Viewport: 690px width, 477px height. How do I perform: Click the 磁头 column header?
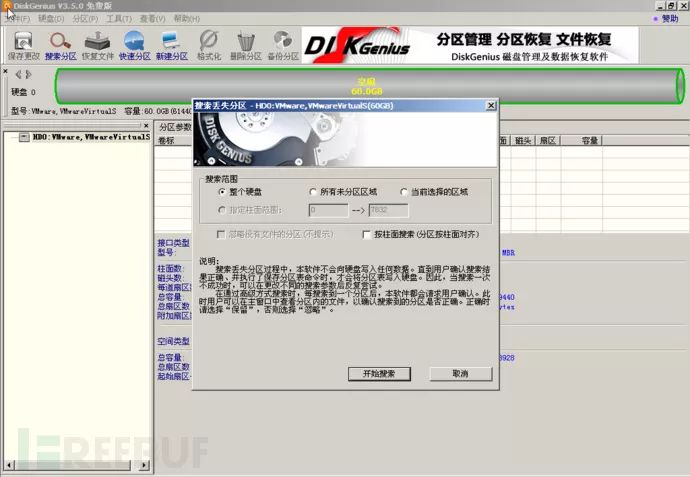(523, 140)
